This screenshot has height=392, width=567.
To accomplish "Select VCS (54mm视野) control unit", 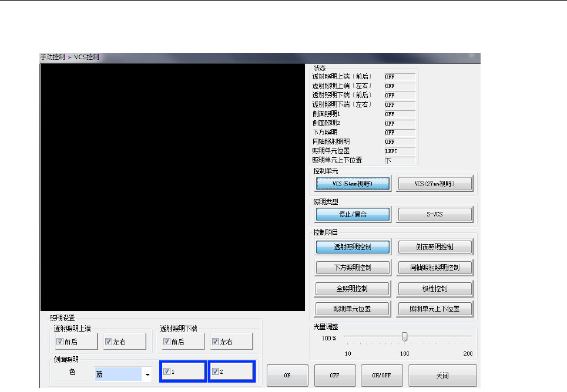I will [x=353, y=184].
